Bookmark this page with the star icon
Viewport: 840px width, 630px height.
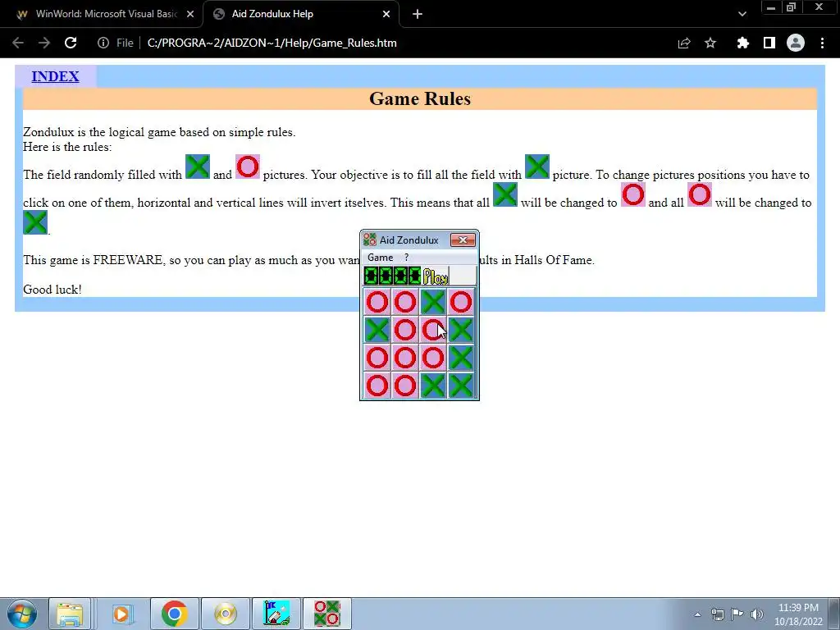click(710, 43)
